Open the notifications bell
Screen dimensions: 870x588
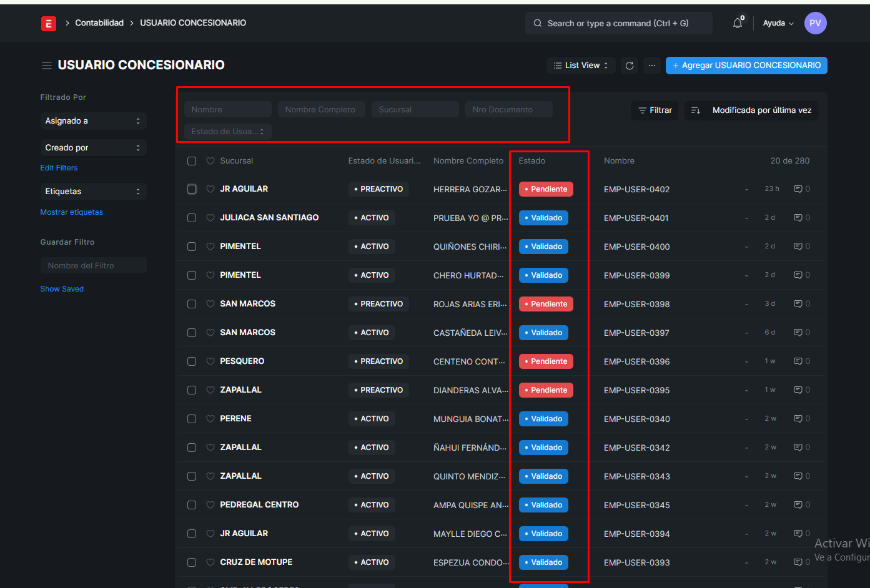pyautogui.click(x=738, y=23)
